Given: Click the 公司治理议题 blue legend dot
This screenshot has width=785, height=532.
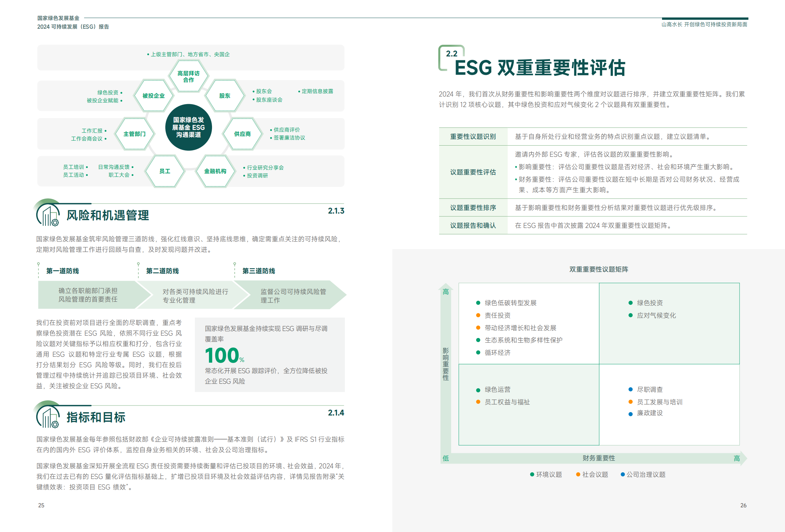Looking at the screenshot, I should coord(622,474).
